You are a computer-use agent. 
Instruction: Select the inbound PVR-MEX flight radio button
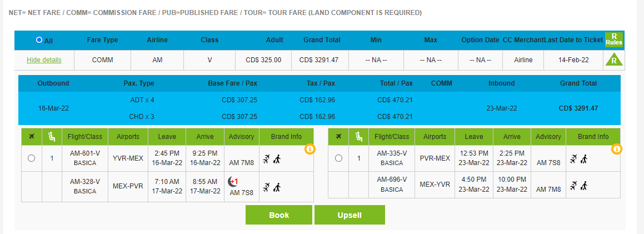[338, 158]
